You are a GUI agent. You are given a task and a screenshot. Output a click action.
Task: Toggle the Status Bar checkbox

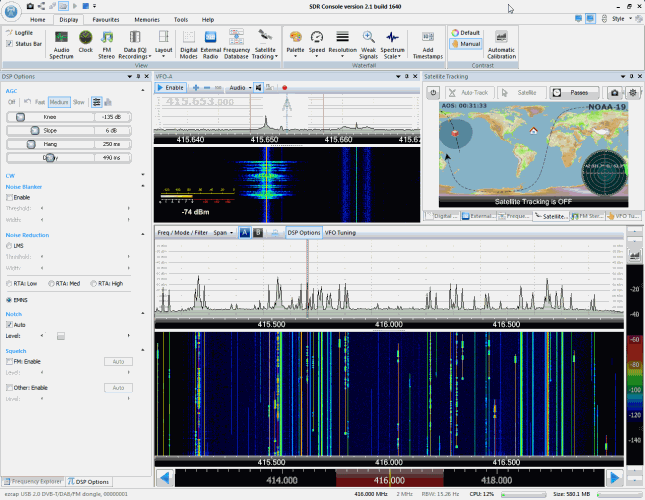10,44
